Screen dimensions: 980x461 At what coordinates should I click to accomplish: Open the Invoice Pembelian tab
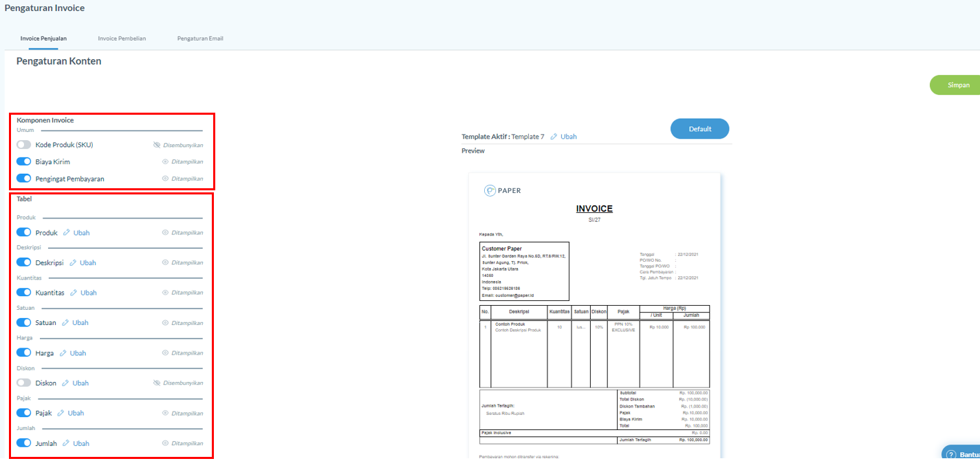pos(122,38)
